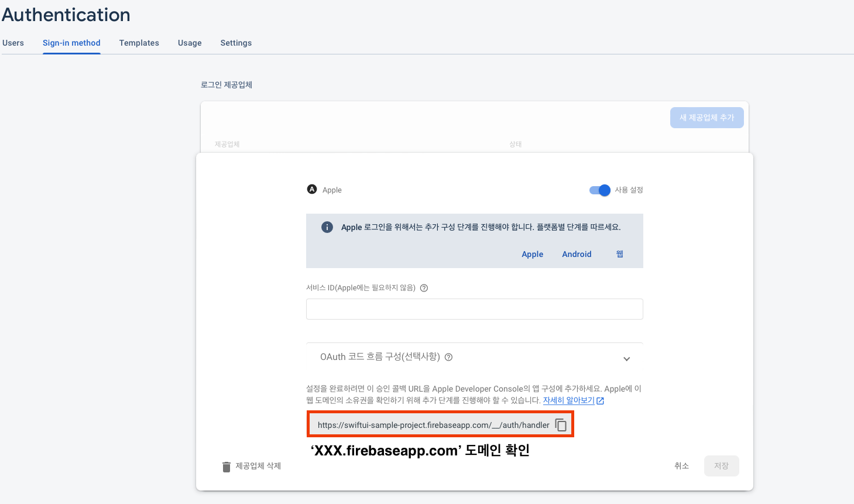Open the Settings tab
854x504 pixels.
(x=236, y=43)
